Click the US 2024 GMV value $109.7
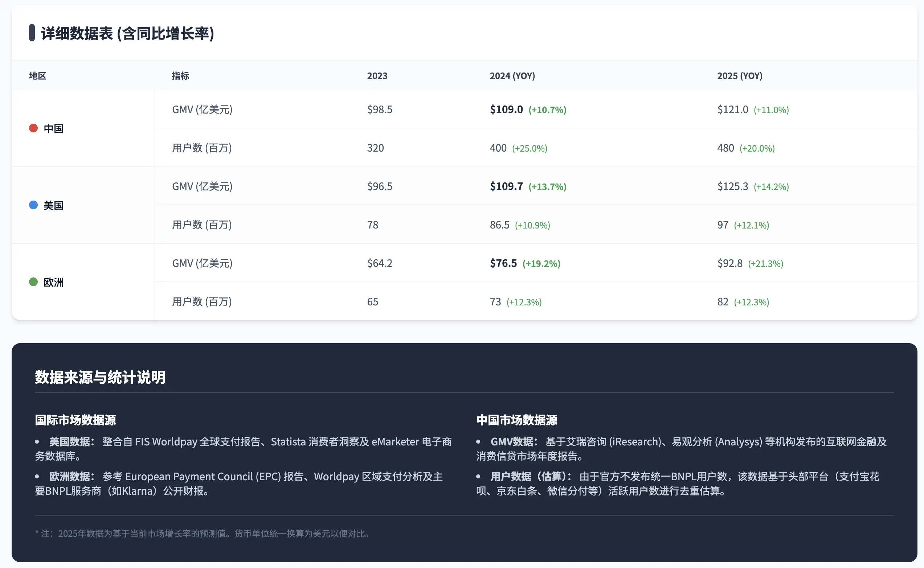This screenshot has height=568, width=924. tap(506, 186)
